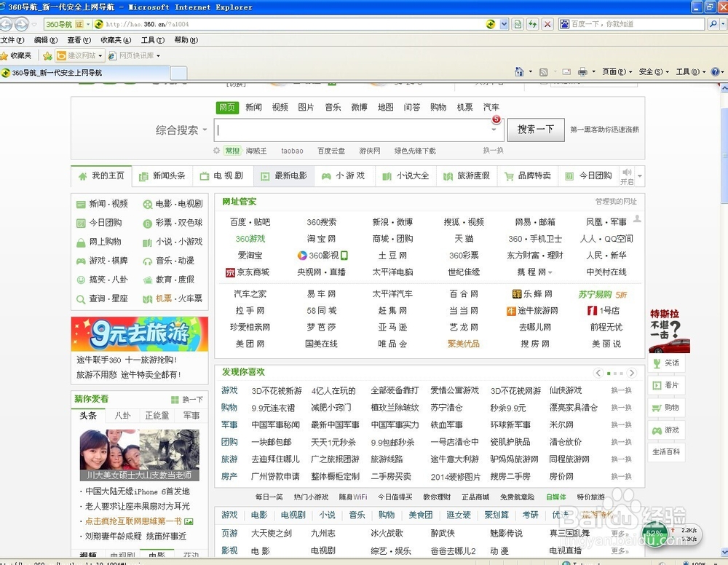Image resolution: width=728 pixels, height=565 pixels.
Task: Open the 建议网站 dropdown in favorites bar
Action: (100, 56)
